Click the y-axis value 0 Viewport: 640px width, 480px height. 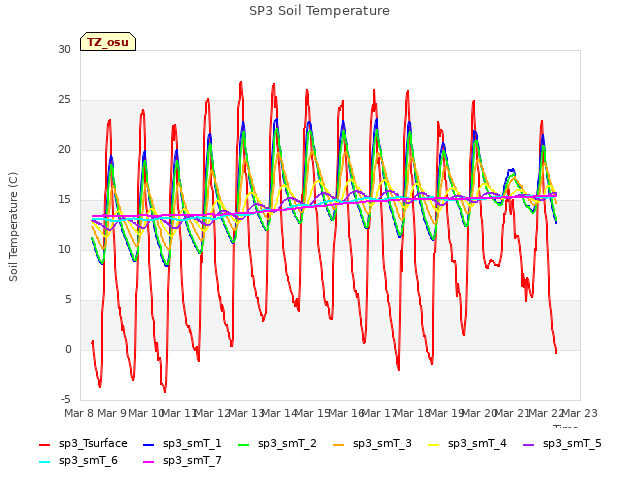[68, 350]
